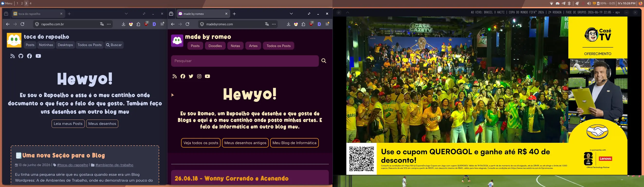This screenshot has width=644, height=187.
Task: Open the extensions puzzle icon in rapoelho window
Action: click(x=138, y=24)
